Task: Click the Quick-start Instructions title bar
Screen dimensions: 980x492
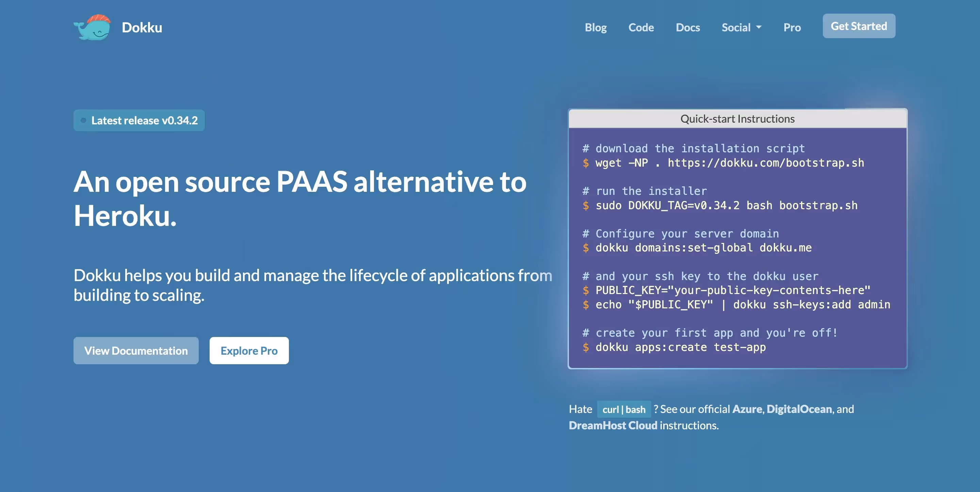Action: [737, 119]
